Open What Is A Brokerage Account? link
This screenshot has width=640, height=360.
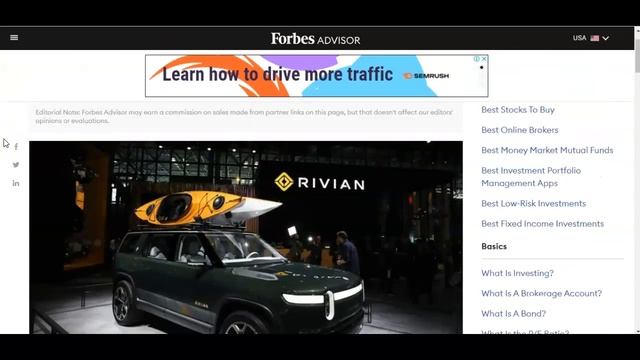click(541, 293)
